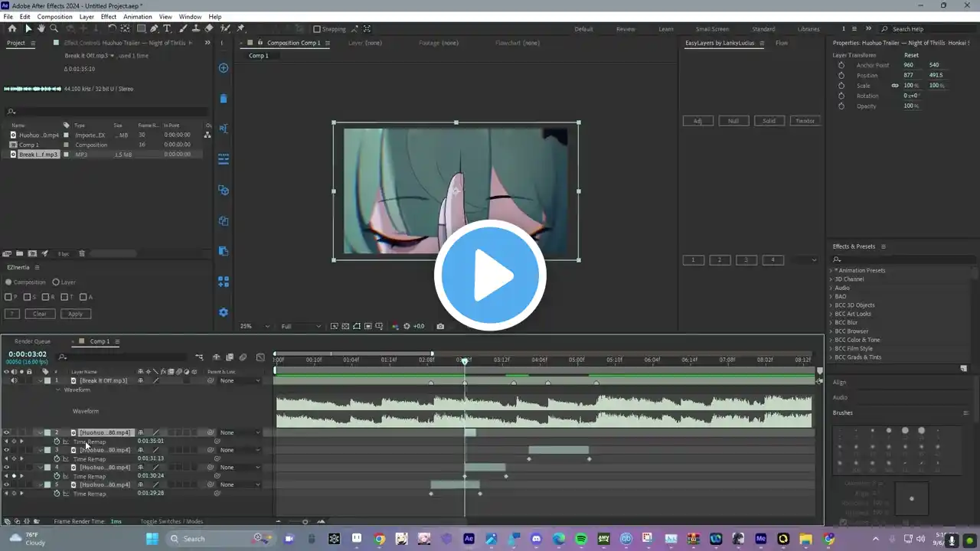Hide layer 3 using its eye icon
The height and width of the screenshot is (551, 980).
6,450
